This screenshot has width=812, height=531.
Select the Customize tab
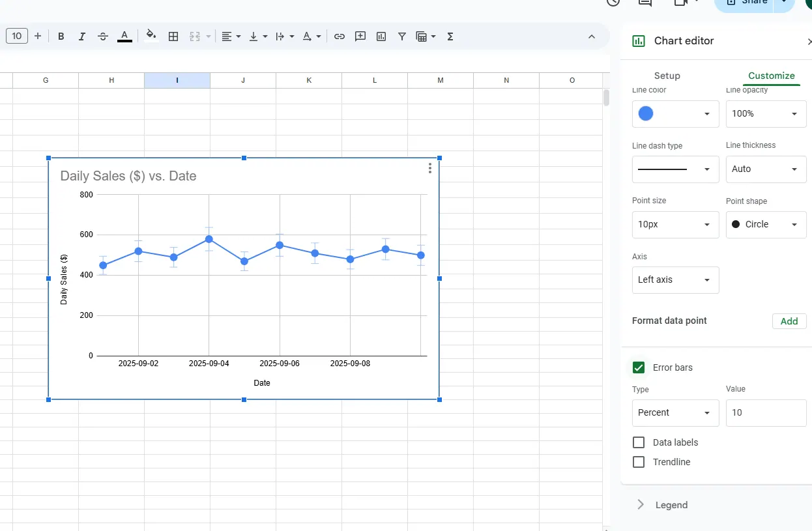pyautogui.click(x=771, y=76)
